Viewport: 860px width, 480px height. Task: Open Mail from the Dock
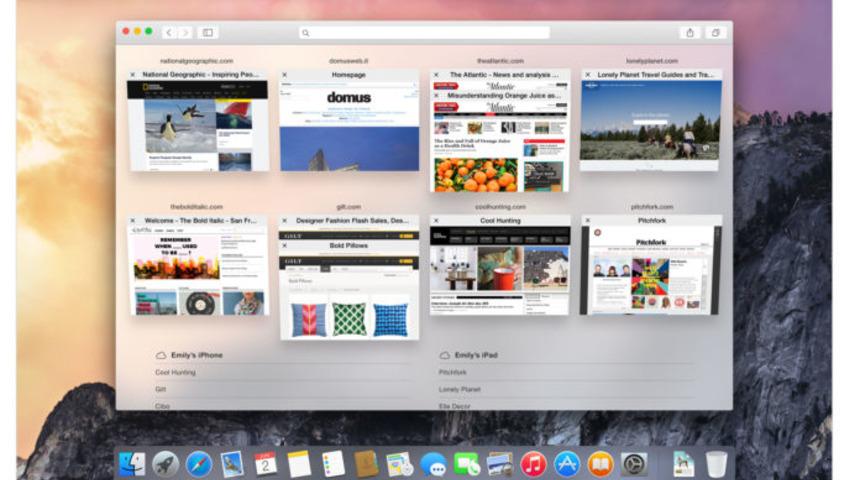click(x=232, y=464)
